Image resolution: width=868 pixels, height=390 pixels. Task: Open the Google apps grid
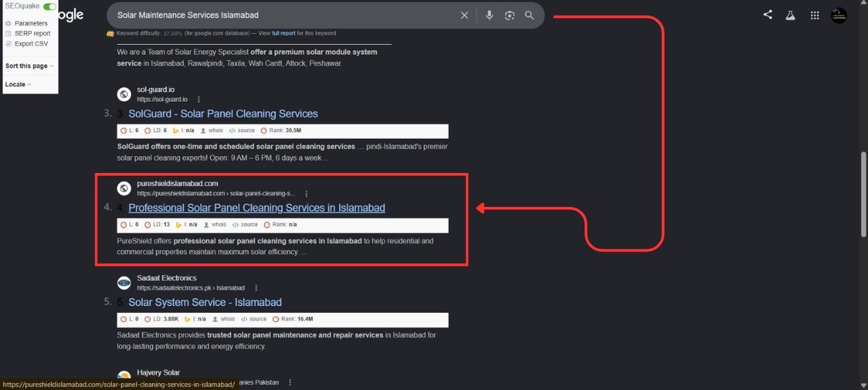coord(814,15)
